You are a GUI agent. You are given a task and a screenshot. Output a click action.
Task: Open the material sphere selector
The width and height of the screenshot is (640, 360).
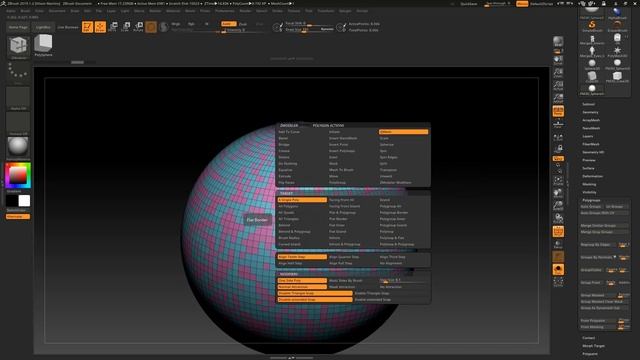click(18, 147)
